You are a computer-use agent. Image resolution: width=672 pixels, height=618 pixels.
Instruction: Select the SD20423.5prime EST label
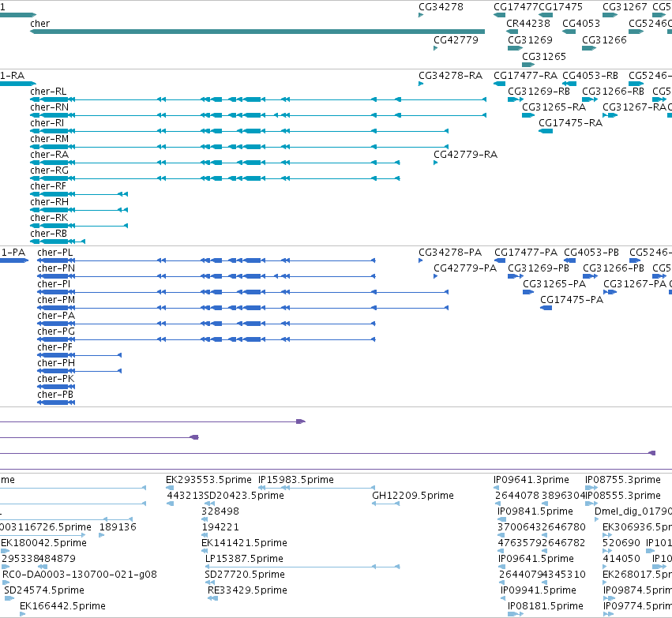[244, 496]
